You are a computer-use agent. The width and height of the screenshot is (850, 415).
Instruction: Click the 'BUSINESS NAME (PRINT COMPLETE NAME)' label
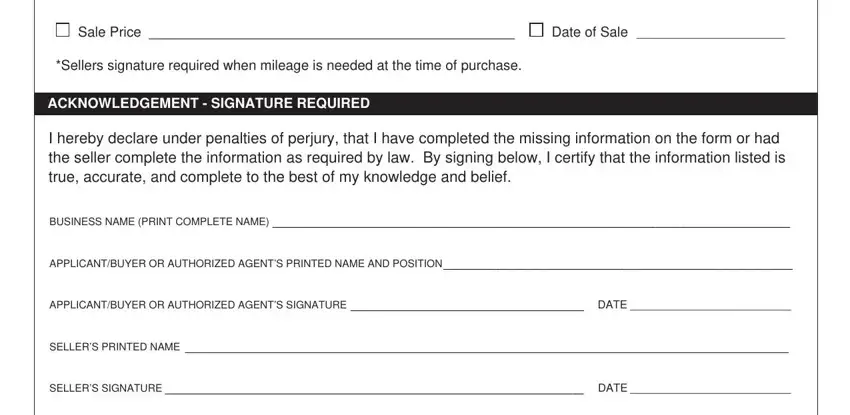159,222
